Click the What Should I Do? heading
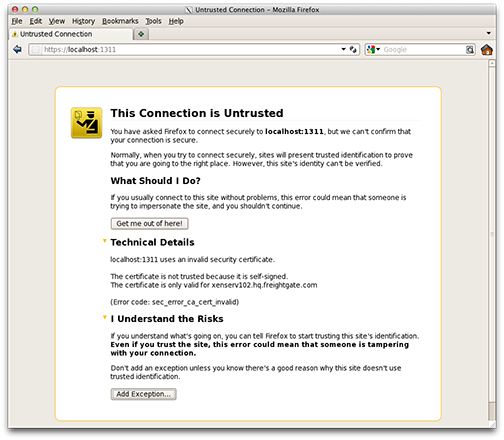 pyautogui.click(x=156, y=181)
